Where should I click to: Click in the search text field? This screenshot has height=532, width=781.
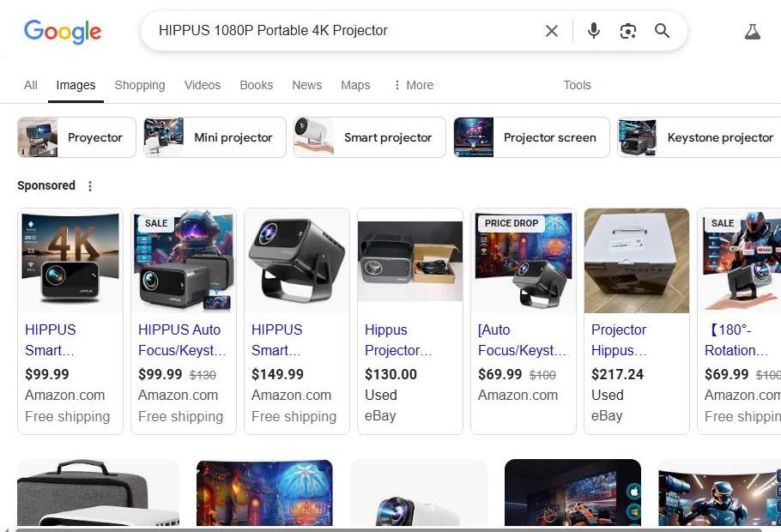[x=343, y=31]
